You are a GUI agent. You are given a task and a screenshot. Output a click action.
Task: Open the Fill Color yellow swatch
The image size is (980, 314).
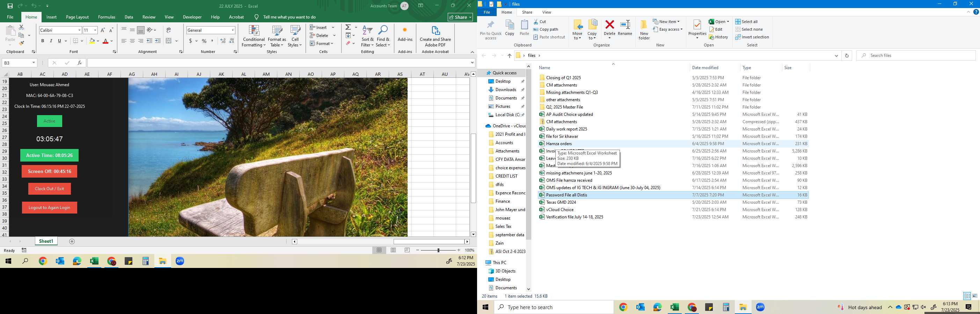[x=92, y=41]
